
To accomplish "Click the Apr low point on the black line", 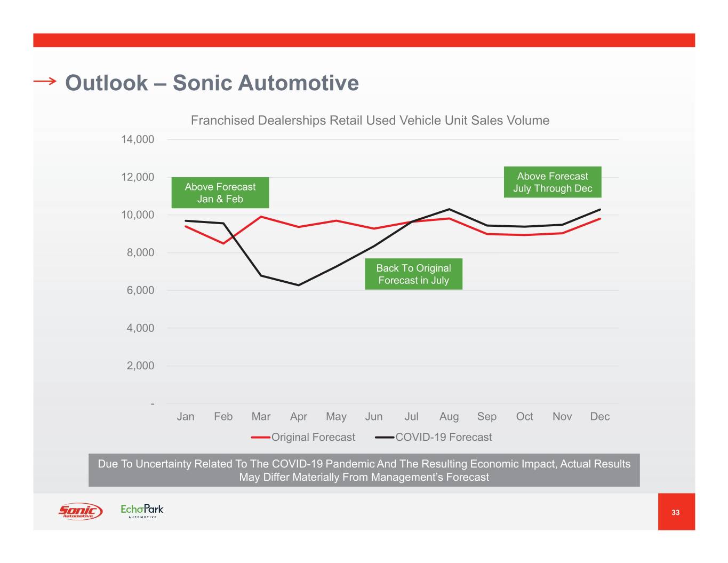I will point(299,285).
